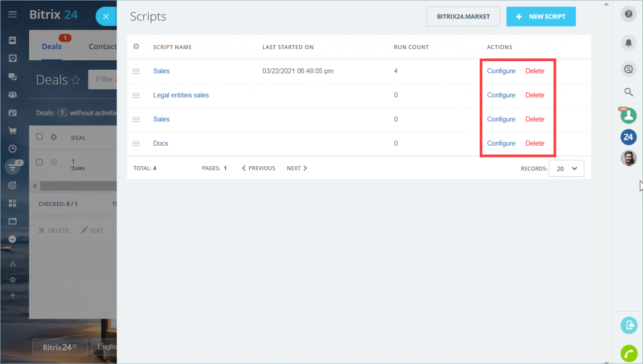Go to NEXT page of scripts

[x=297, y=168]
